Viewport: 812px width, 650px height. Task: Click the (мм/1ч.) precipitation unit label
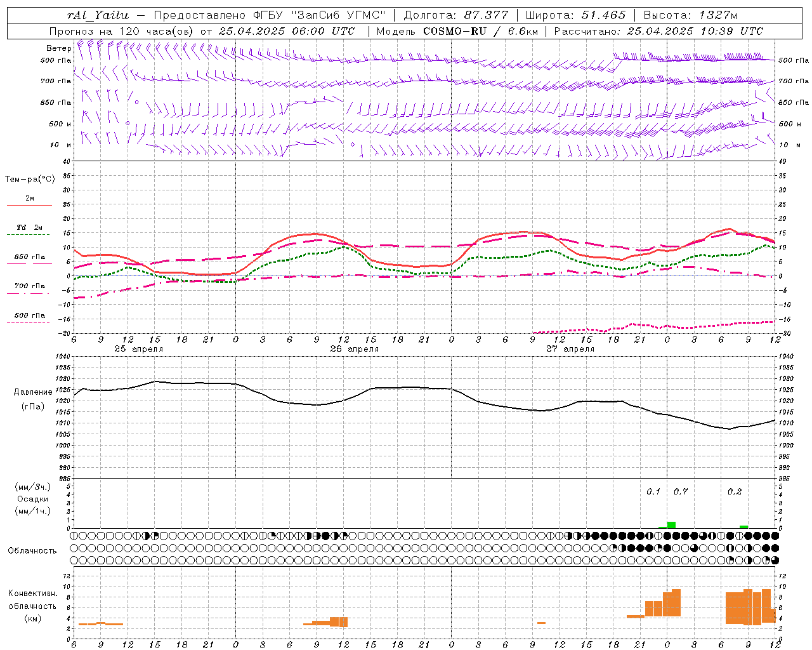(32, 511)
